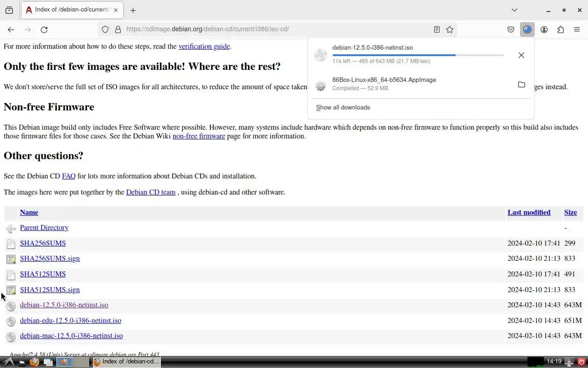This screenshot has width=588, height=368.
Task: Open tracking protection shield icon
Action: pyautogui.click(x=105, y=29)
